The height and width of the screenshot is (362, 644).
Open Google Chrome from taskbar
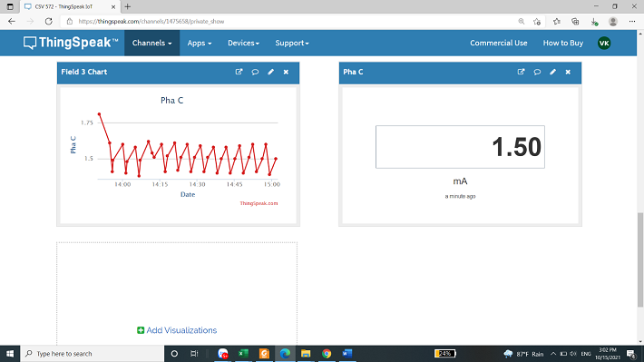pos(327,353)
